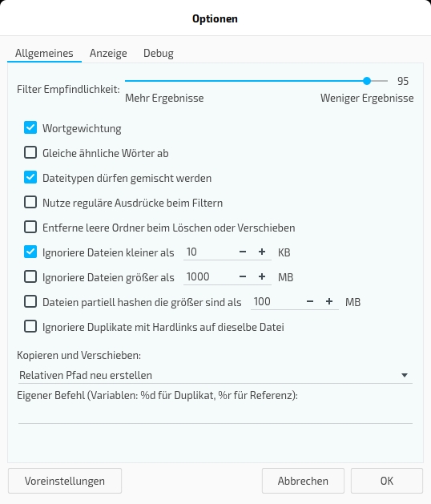
Task: Open the Kopieren und Verschieben dropdown
Action: click(x=215, y=375)
